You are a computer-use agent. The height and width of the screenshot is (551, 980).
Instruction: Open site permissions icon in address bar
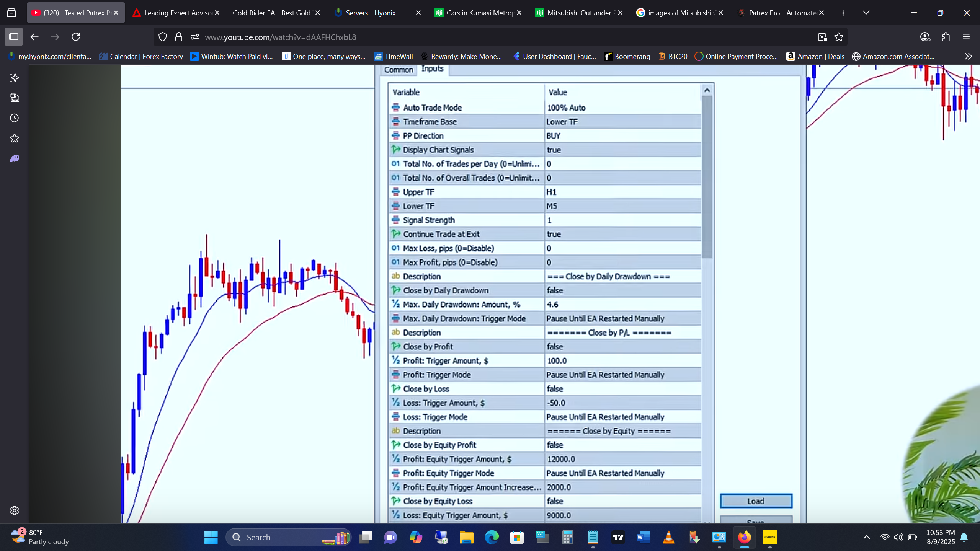195,37
